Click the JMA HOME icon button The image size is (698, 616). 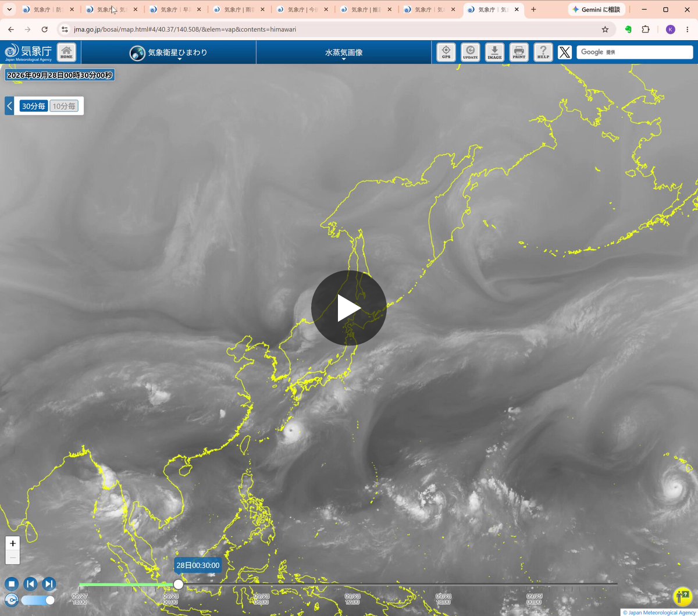point(66,52)
